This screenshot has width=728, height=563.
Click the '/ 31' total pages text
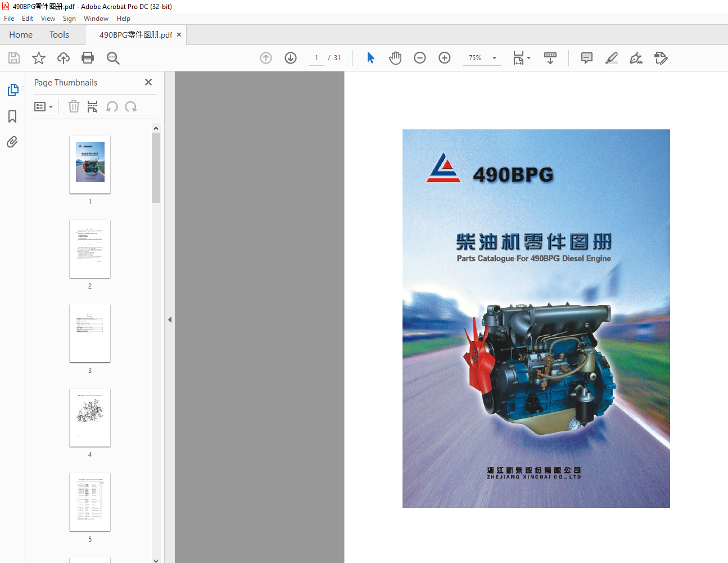334,58
